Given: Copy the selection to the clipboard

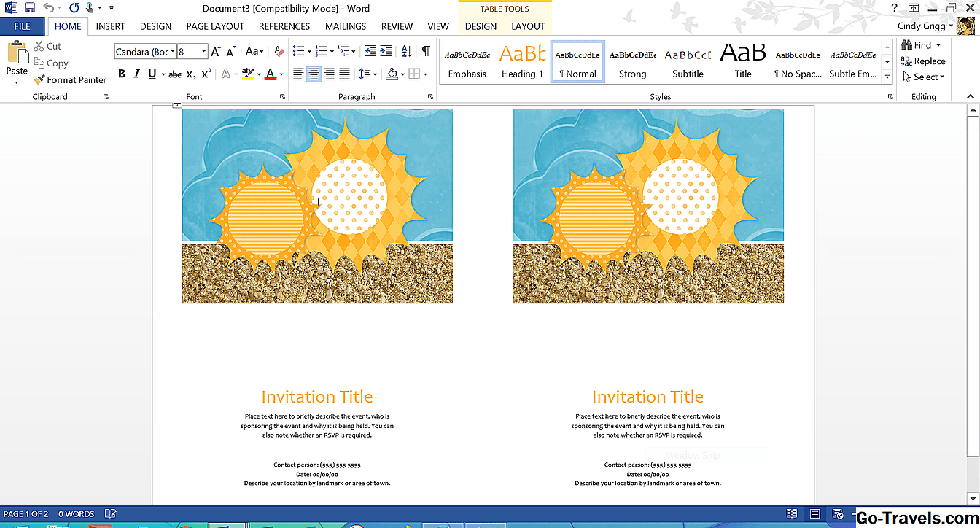Looking at the screenshot, I should [39, 63].
